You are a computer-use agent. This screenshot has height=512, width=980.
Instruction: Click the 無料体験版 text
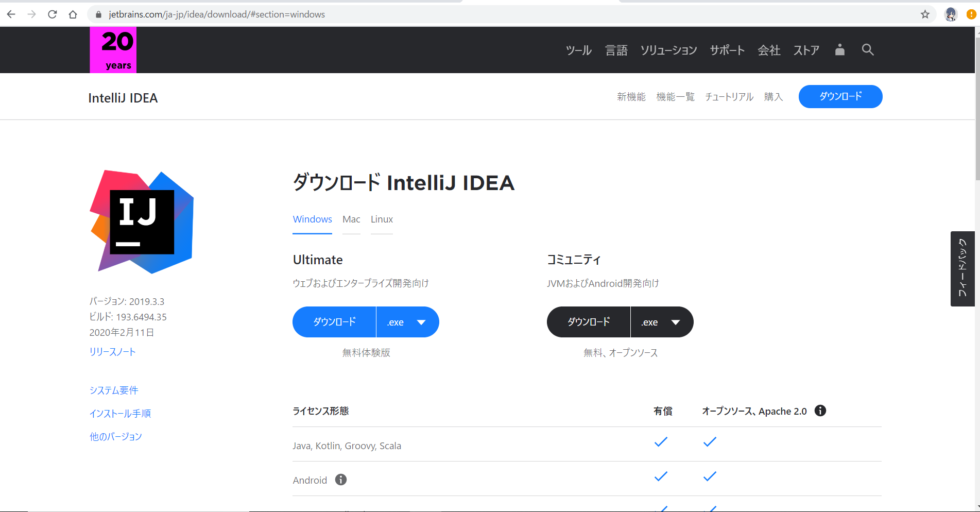click(x=366, y=353)
